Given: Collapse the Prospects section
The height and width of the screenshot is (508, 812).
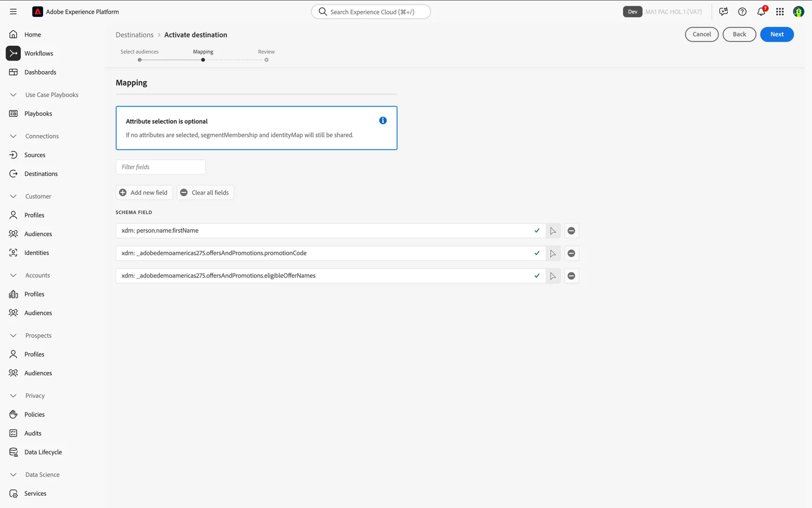Looking at the screenshot, I should 13,335.
